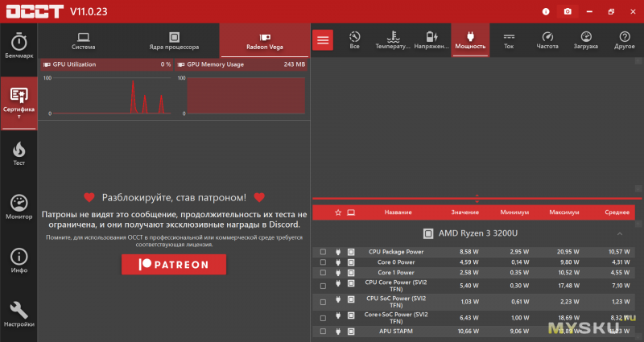Open the Инфо section
The height and width of the screenshot is (342, 644).
[x=19, y=261]
